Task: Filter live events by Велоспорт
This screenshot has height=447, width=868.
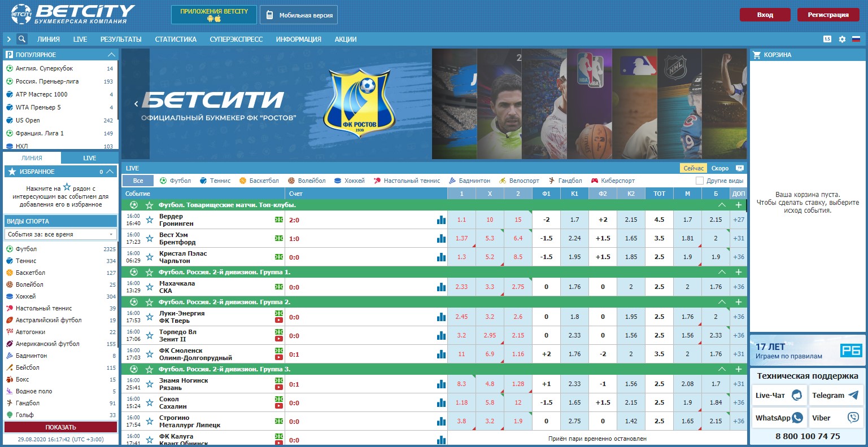Action: (x=519, y=181)
